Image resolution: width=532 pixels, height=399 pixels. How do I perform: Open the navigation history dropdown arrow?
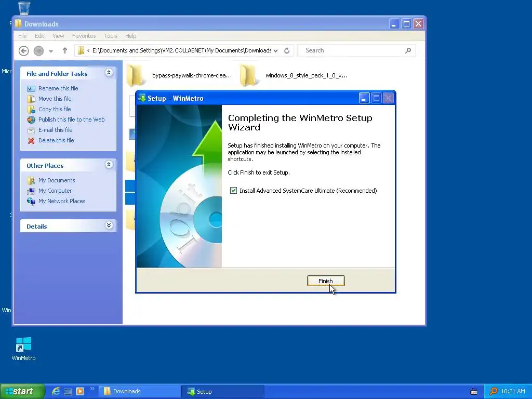(x=51, y=51)
